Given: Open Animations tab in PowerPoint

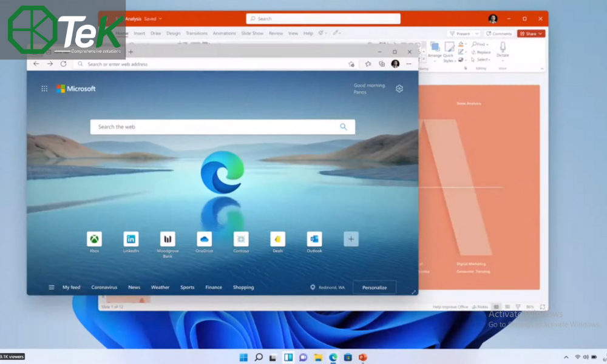Looking at the screenshot, I should coord(224,33).
